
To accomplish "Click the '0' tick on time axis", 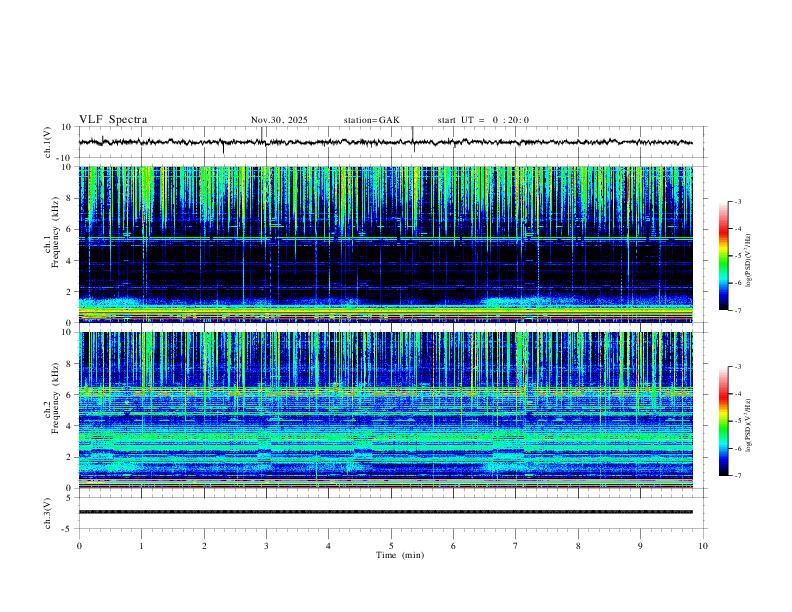I will click(x=79, y=546).
